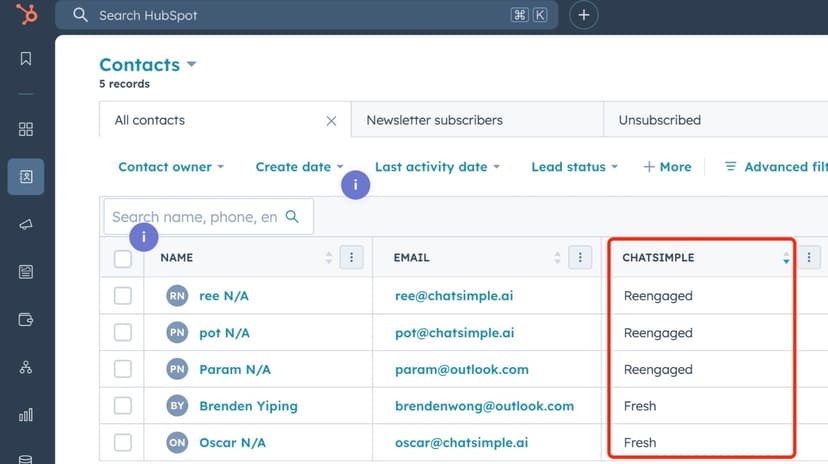The height and width of the screenshot is (464, 828).
Task: Open contact Param N/A
Action: point(235,369)
